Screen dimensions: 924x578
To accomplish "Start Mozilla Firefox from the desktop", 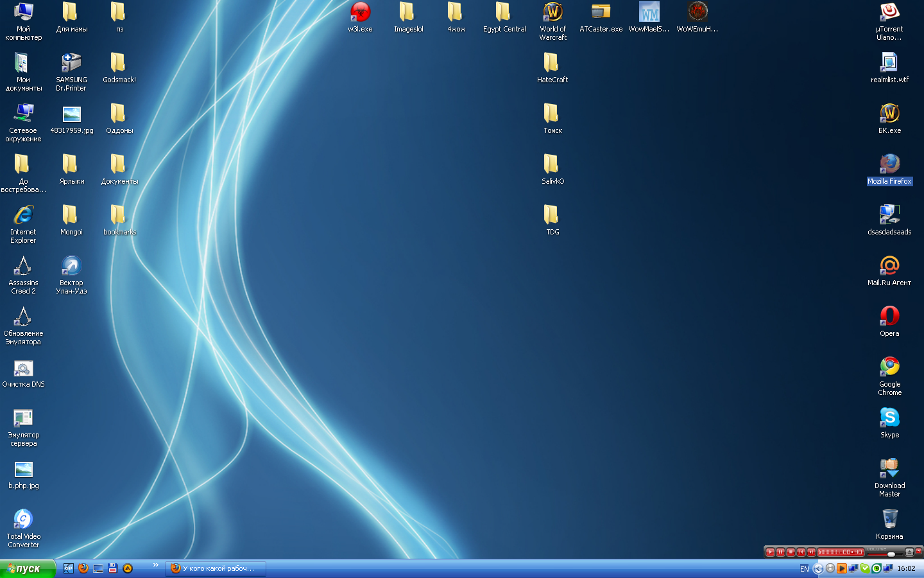I will click(x=889, y=164).
